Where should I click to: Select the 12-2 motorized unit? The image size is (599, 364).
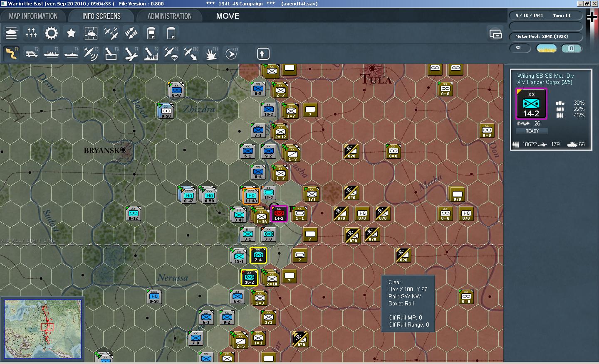point(268,193)
